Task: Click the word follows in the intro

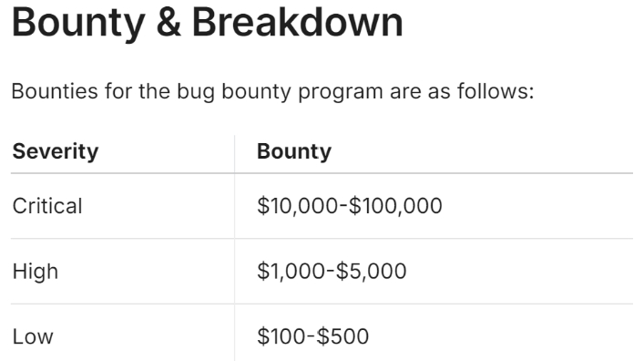Action: pos(496,91)
